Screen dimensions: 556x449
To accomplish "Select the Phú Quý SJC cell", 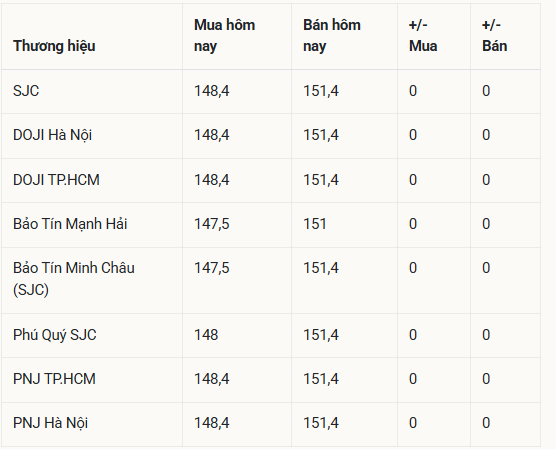I will pyautogui.click(x=55, y=335).
